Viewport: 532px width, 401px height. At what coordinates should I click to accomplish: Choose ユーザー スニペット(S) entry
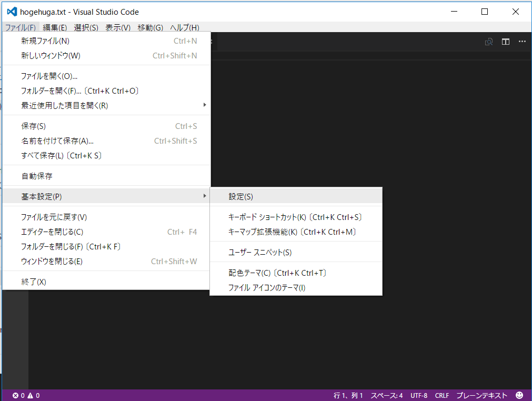coord(296,253)
